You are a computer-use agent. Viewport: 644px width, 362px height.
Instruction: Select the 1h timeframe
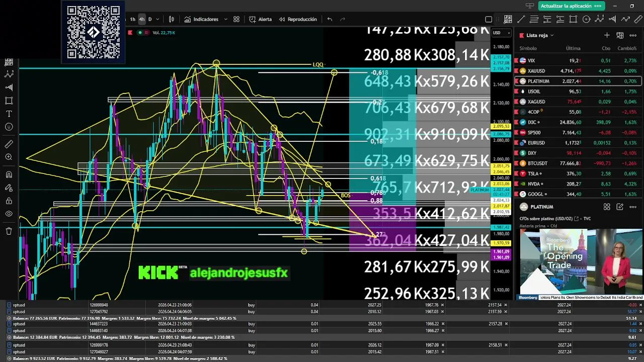coord(133,19)
